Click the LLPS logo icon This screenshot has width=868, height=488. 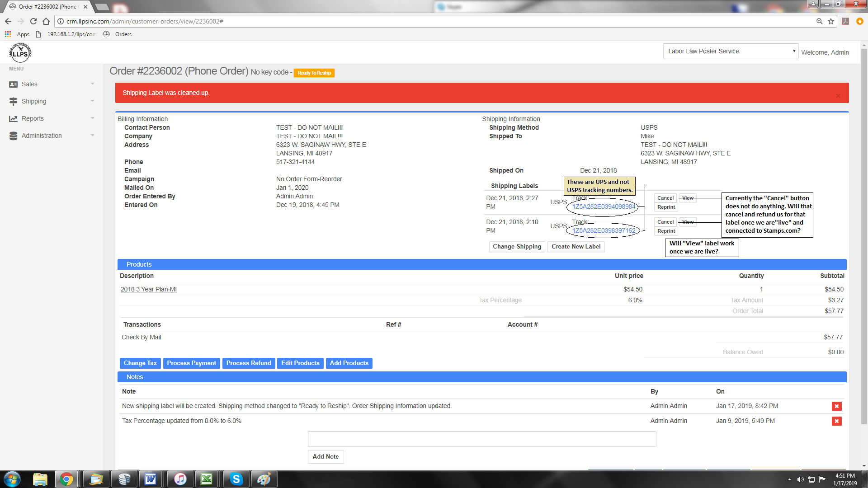click(20, 53)
